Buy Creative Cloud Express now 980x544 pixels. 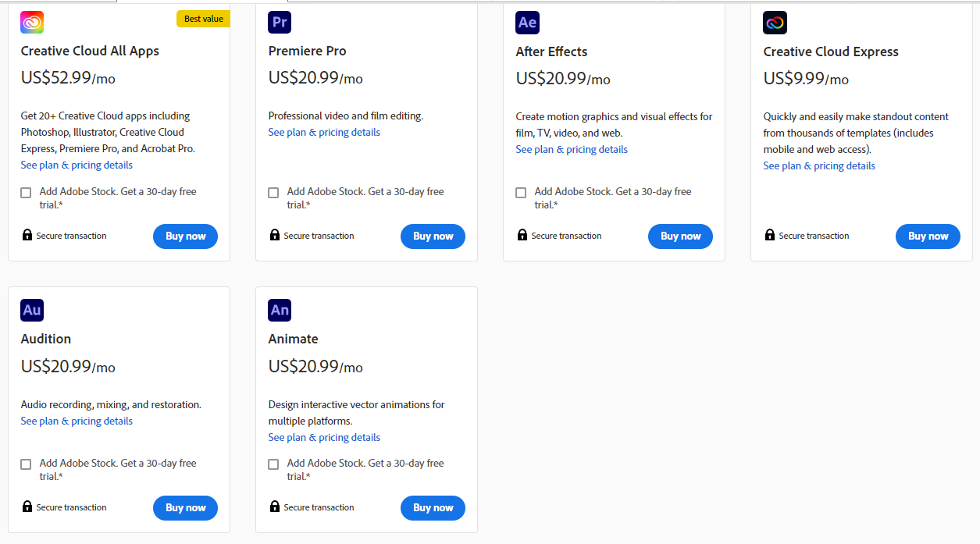pyautogui.click(x=928, y=236)
